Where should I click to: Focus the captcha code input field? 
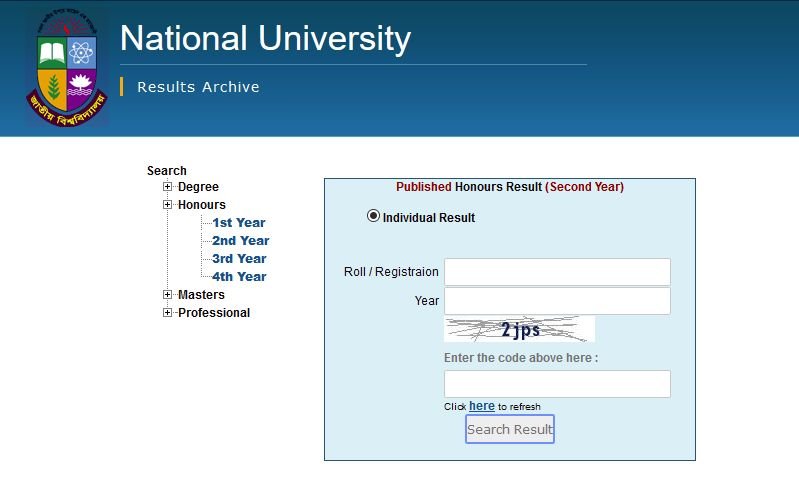(557, 384)
